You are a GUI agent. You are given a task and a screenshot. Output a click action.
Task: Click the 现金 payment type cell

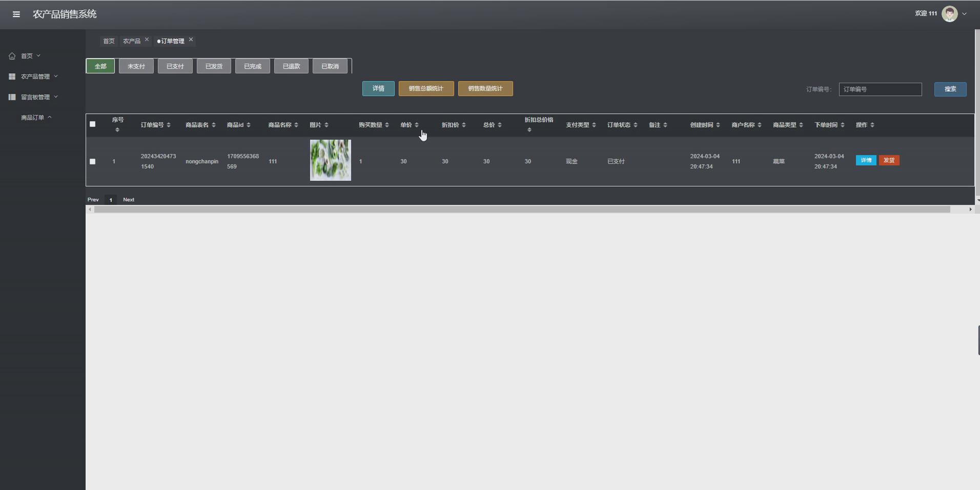572,161
